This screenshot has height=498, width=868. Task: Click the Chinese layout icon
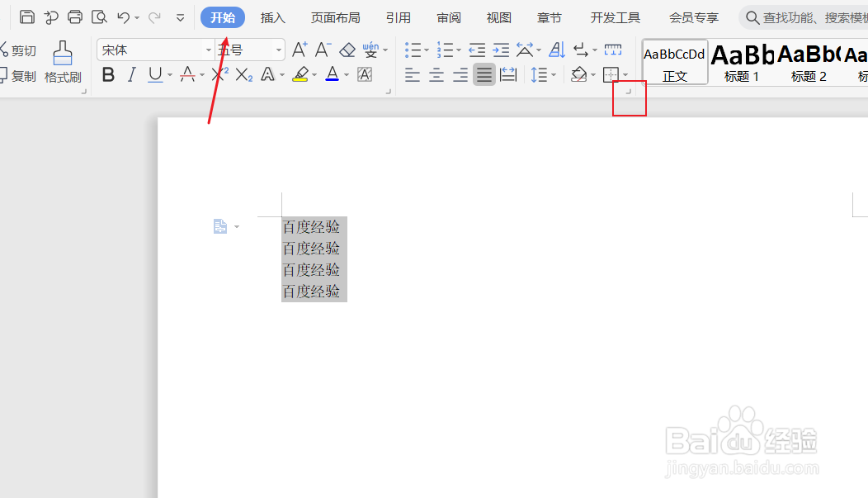click(x=525, y=50)
